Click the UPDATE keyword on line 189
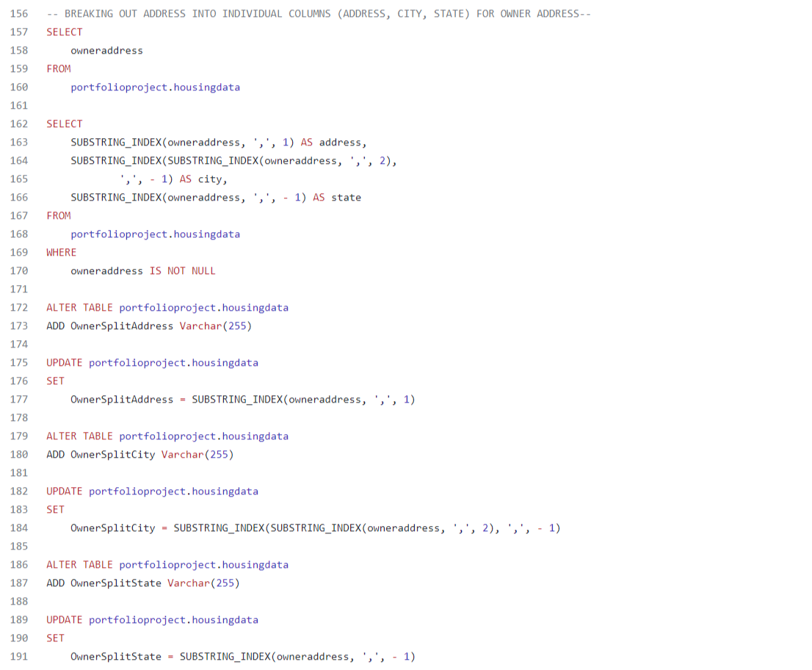 point(64,620)
